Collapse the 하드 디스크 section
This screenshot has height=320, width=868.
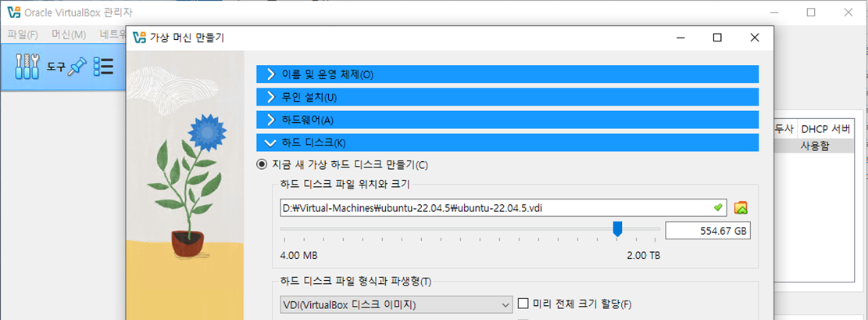508,142
